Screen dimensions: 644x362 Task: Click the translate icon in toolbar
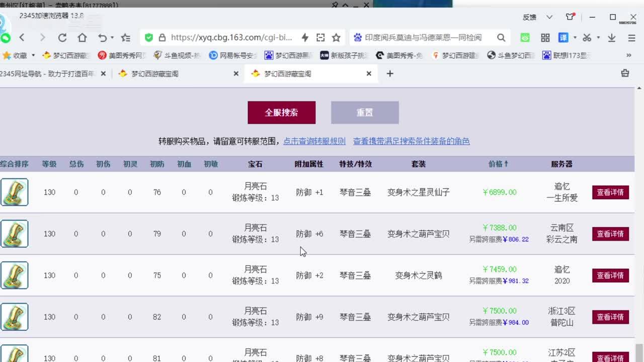563,38
